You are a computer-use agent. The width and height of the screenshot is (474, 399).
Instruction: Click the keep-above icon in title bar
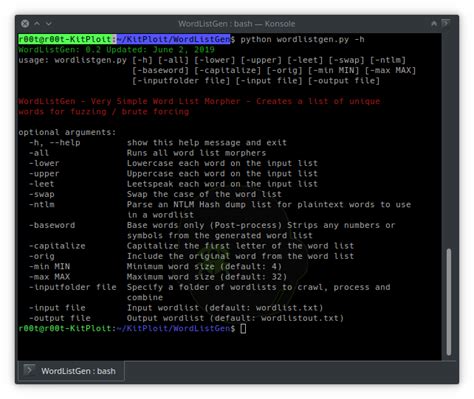434,23
